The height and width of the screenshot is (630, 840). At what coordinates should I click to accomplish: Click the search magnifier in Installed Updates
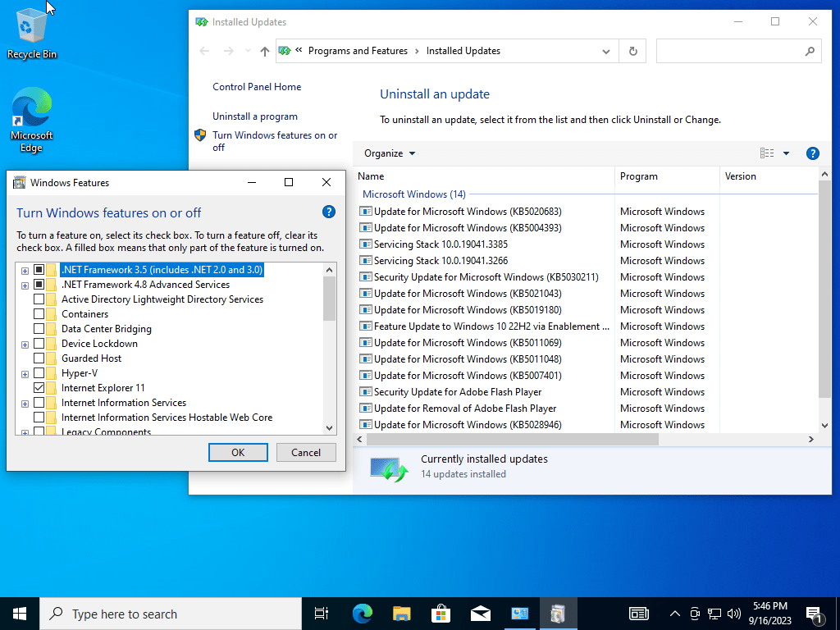tap(810, 52)
